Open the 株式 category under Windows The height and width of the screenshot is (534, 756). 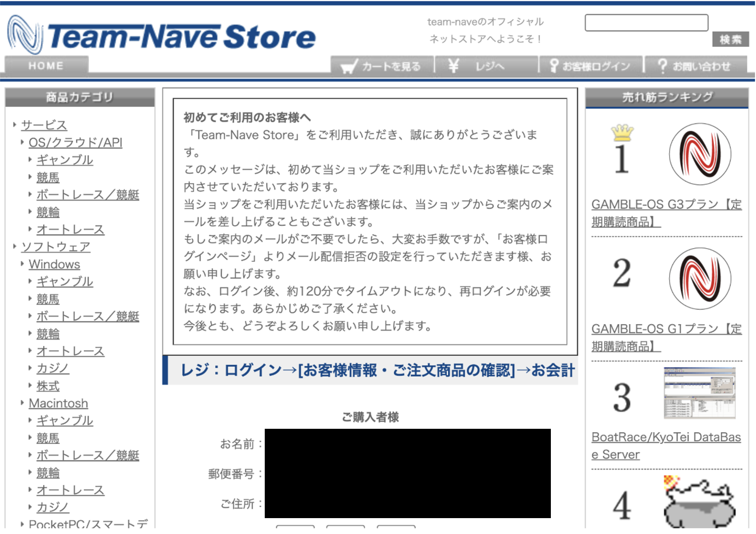pyautogui.click(x=48, y=386)
